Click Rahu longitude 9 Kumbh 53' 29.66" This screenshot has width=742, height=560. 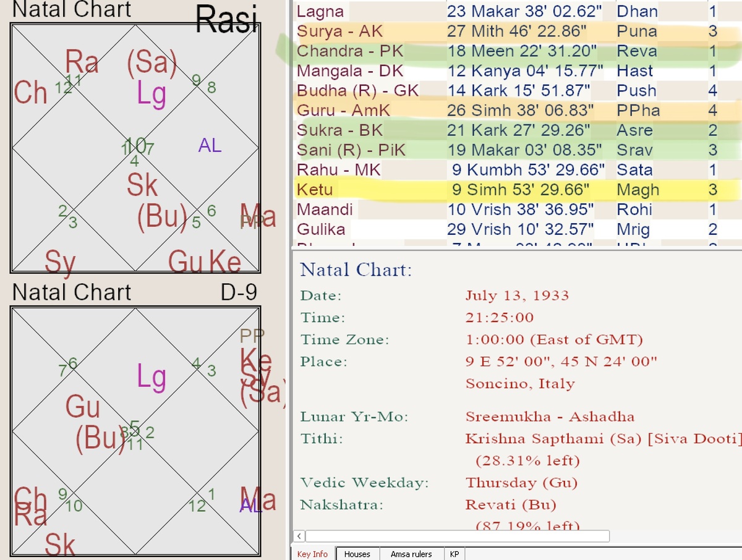coord(527,169)
